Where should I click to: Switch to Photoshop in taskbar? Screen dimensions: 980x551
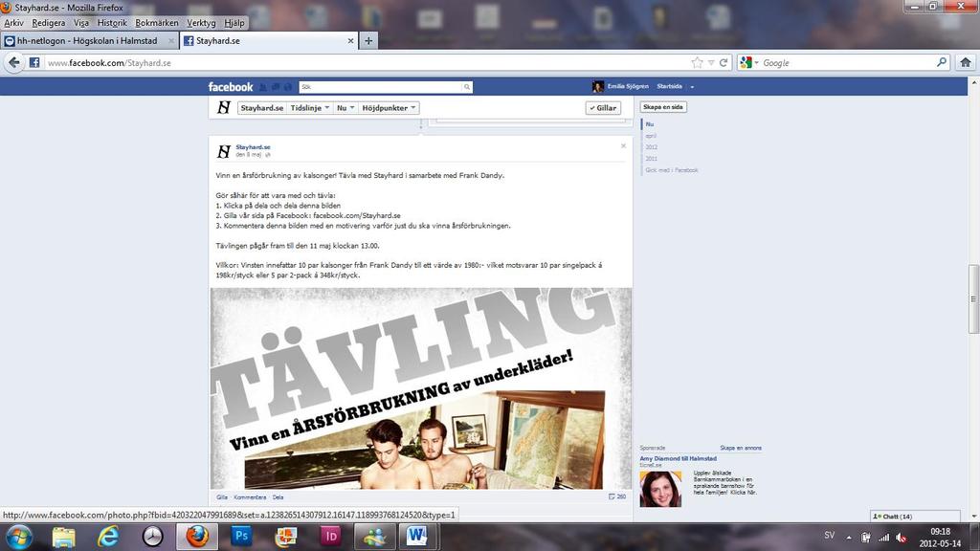[241, 537]
